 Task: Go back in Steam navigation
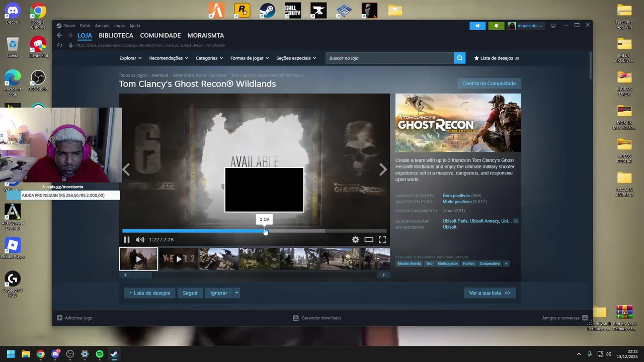pos(59,35)
